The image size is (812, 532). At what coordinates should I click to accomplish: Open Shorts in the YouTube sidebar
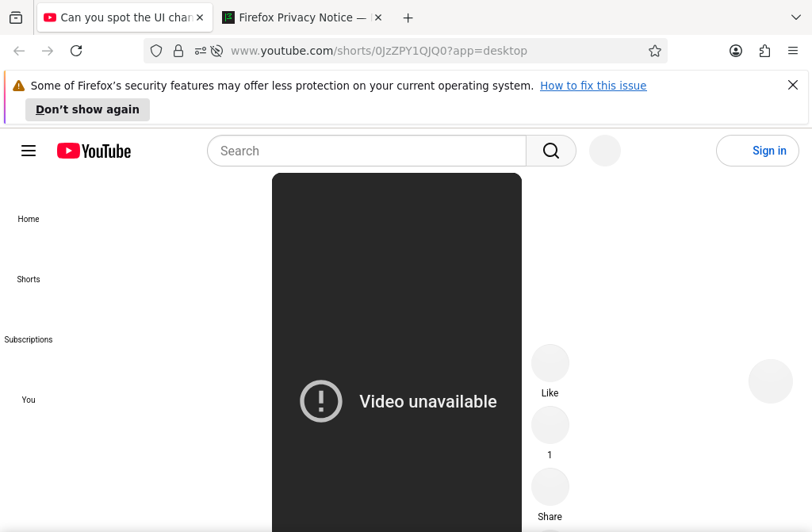click(29, 279)
